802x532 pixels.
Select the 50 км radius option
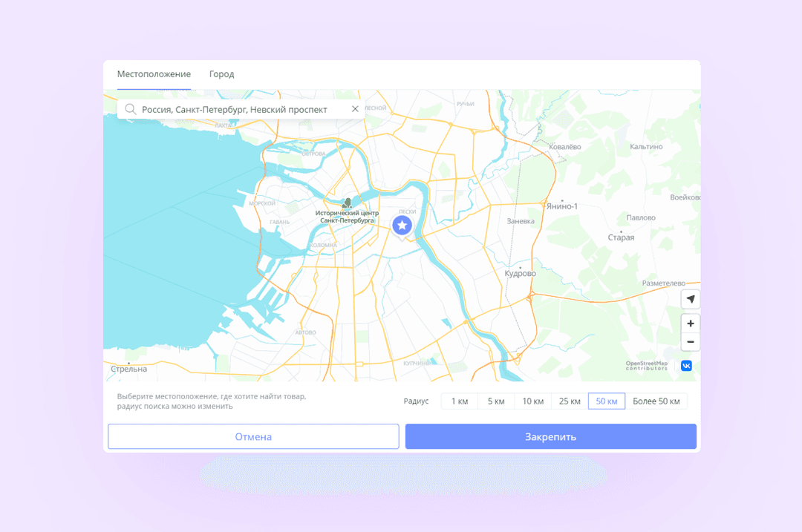pyautogui.click(x=607, y=401)
